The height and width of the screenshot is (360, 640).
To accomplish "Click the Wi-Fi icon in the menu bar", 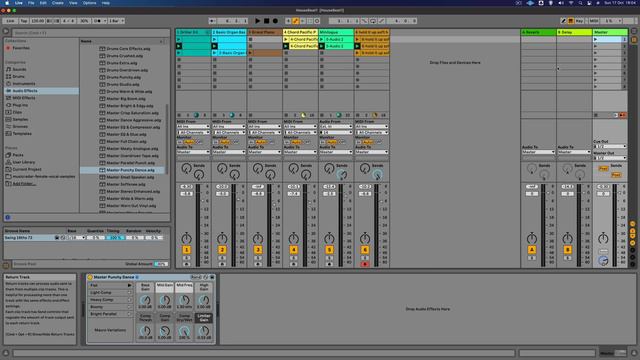I will [x=571, y=3].
